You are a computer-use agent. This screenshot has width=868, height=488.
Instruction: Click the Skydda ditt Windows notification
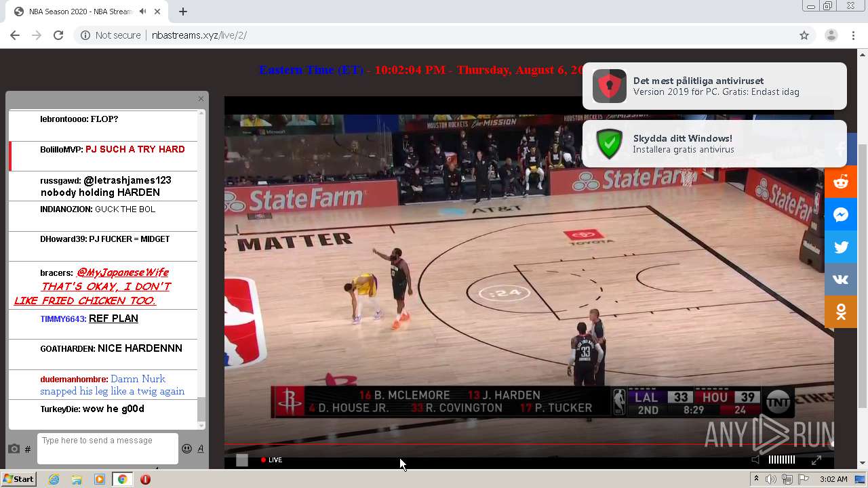715,144
